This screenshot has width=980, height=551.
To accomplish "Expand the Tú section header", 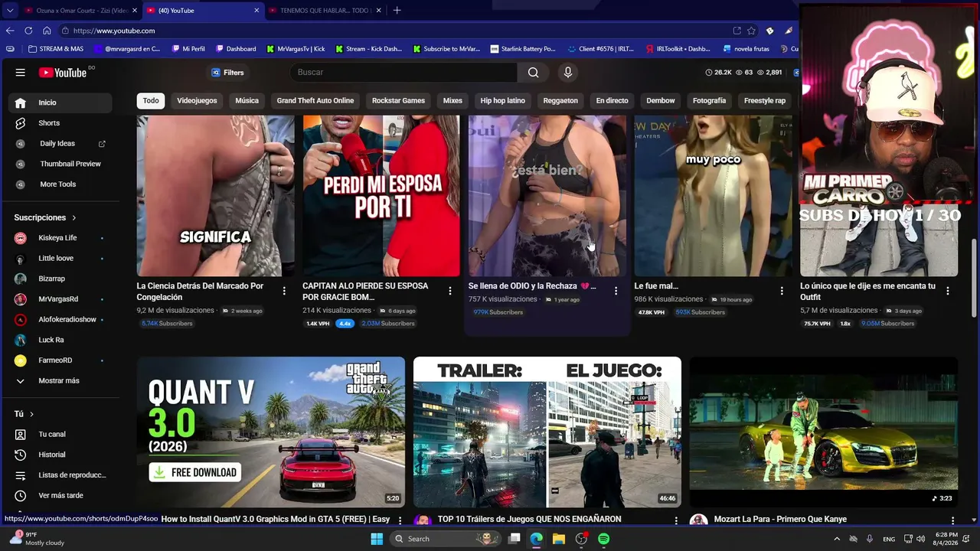I will (24, 414).
